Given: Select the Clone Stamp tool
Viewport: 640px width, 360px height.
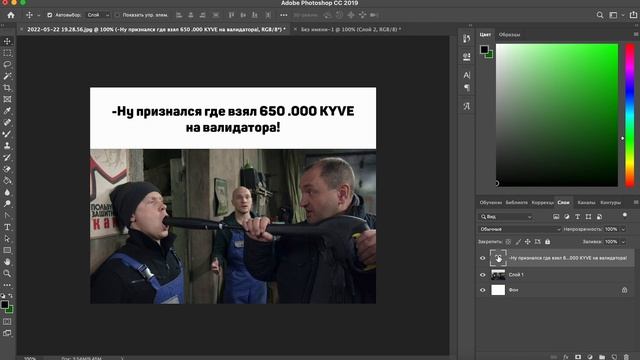Looking at the screenshot, I should click(x=7, y=145).
